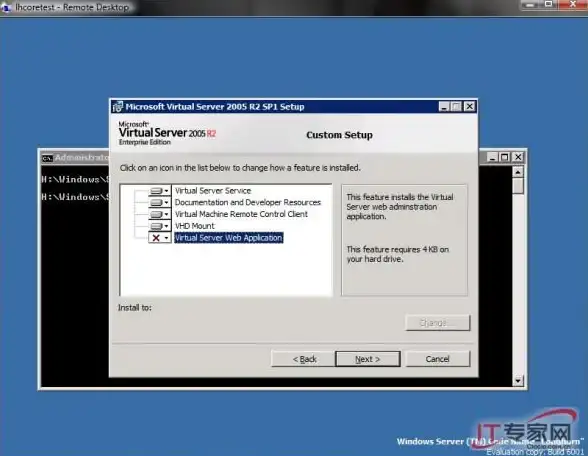Cancel the Virtual Server setup
Image resolution: width=588 pixels, height=456 pixels.
pyautogui.click(x=437, y=359)
